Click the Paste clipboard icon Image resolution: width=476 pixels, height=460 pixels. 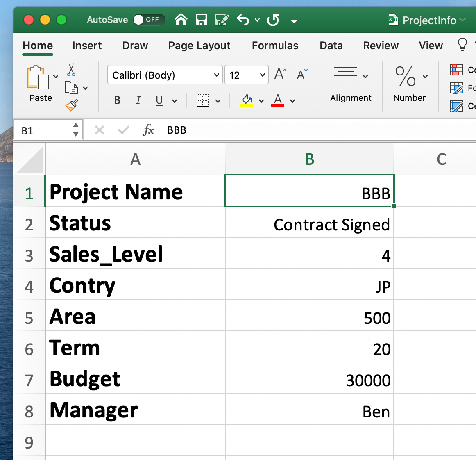point(38,77)
